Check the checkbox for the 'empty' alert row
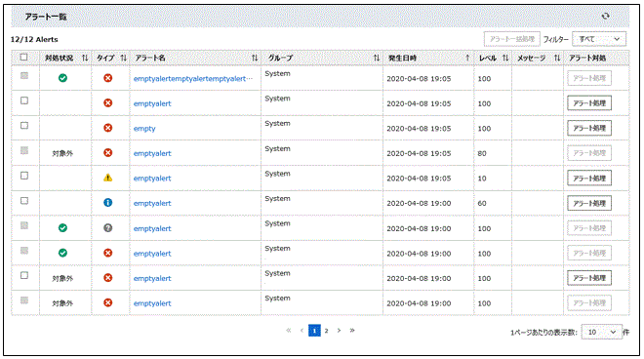 pos(24,125)
